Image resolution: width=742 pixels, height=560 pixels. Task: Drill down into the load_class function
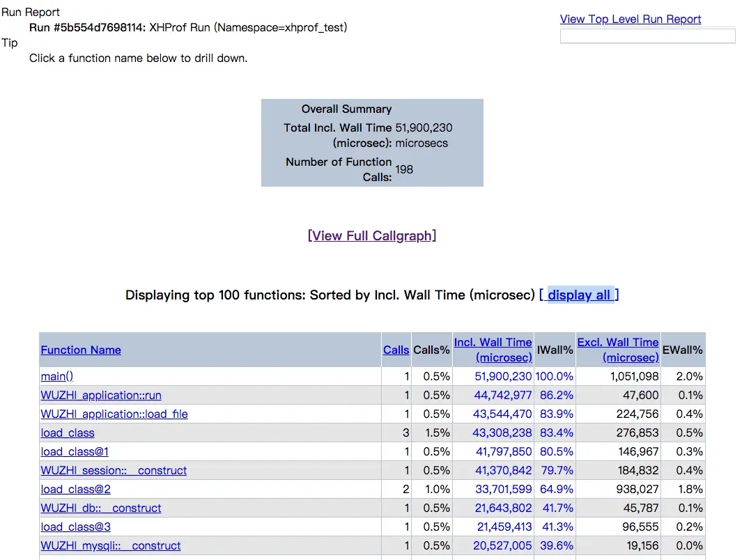(x=68, y=433)
